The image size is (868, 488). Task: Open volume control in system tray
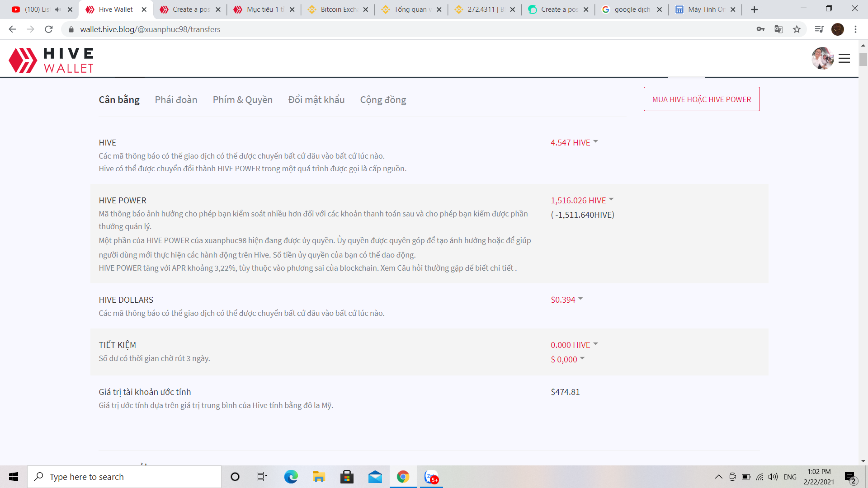(773, 477)
